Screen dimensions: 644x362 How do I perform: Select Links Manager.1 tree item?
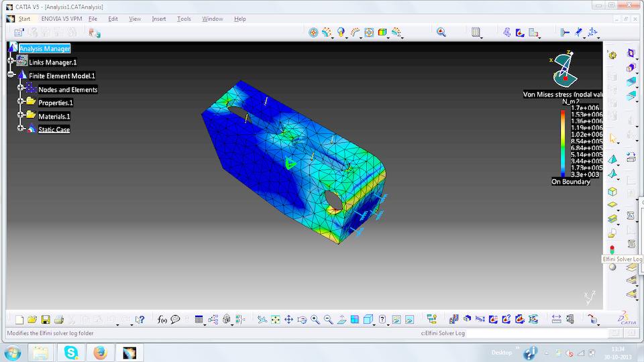[x=52, y=62]
